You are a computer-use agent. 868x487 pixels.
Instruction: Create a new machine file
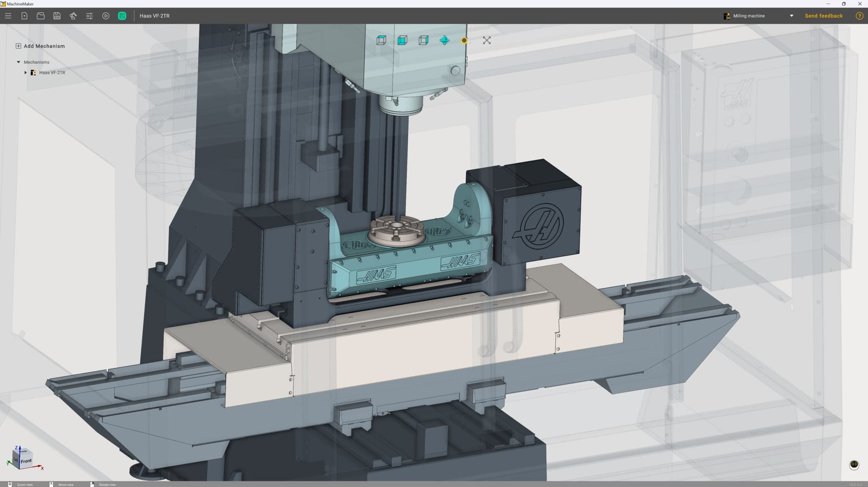click(x=24, y=16)
